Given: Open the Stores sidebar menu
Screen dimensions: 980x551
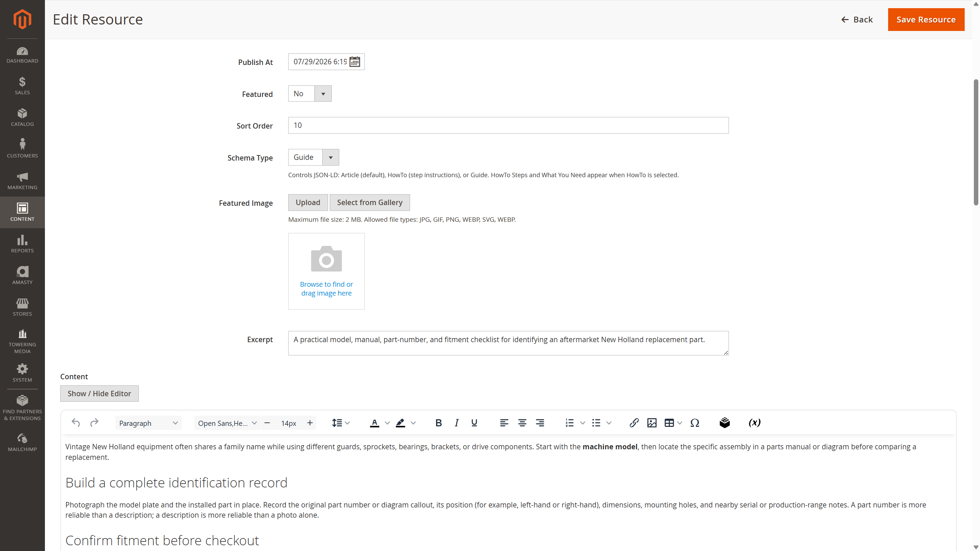Looking at the screenshot, I should 22,307.
